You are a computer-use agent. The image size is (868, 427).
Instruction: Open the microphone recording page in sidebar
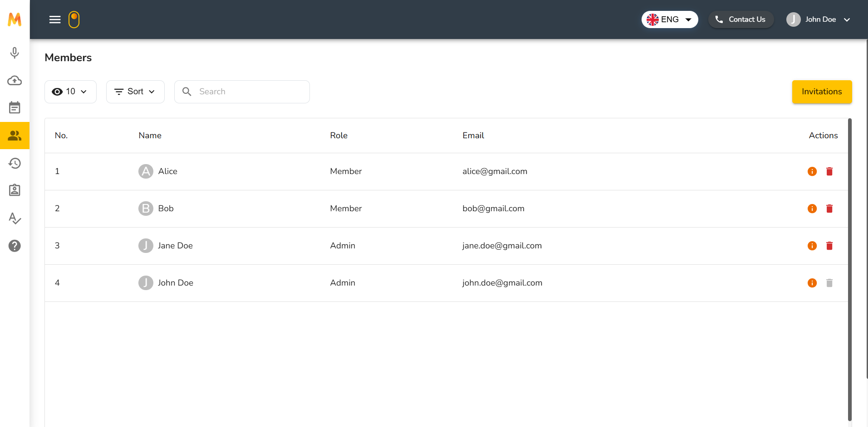15,53
